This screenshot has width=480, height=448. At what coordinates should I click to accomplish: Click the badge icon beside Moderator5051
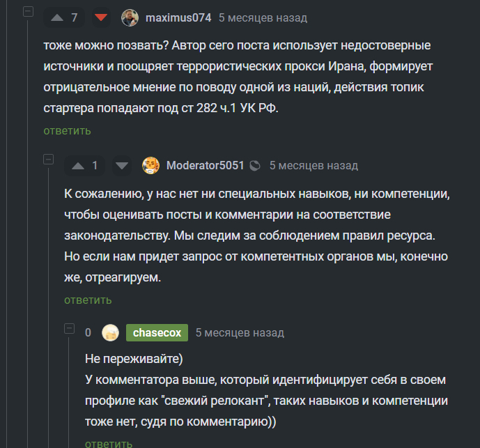pos(255,166)
